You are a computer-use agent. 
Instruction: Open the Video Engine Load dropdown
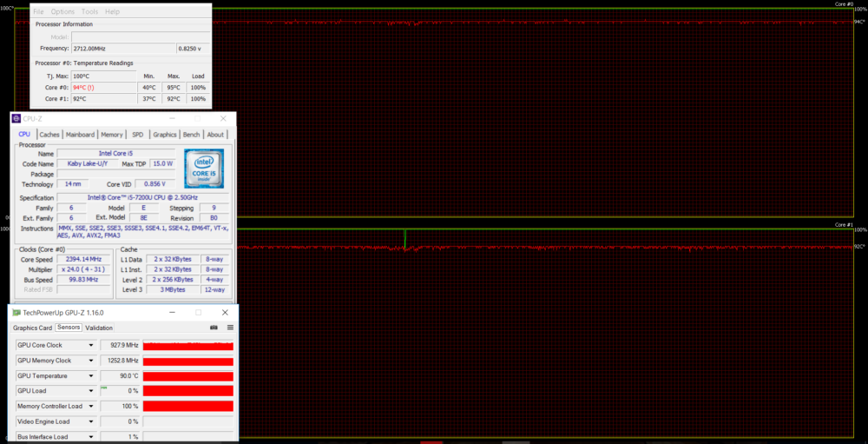coord(91,421)
